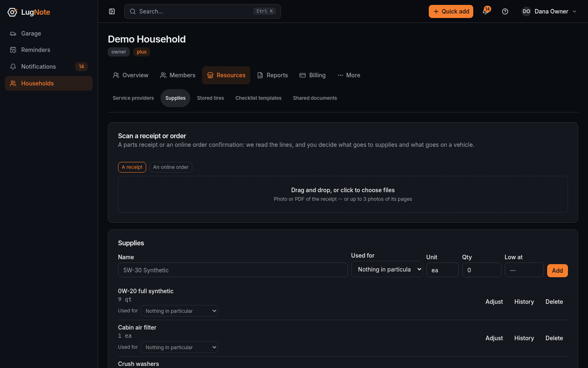This screenshot has width=588, height=368.
Task: Open Notifications sidebar item
Action: click(x=49, y=67)
